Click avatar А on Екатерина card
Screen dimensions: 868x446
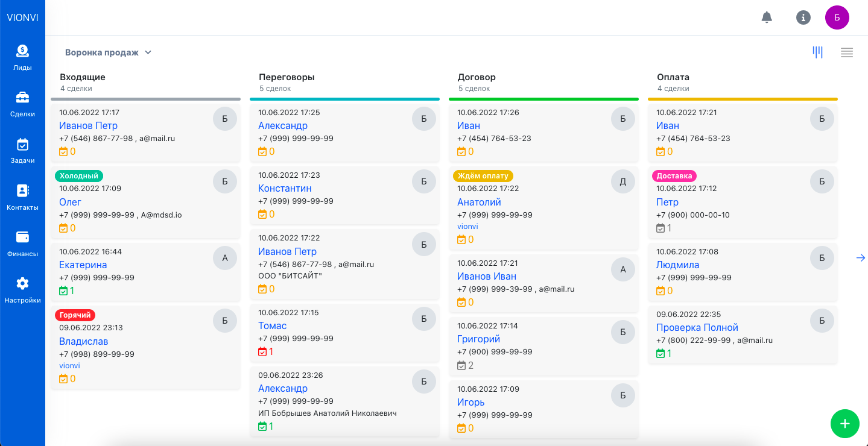click(x=225, y=258)
